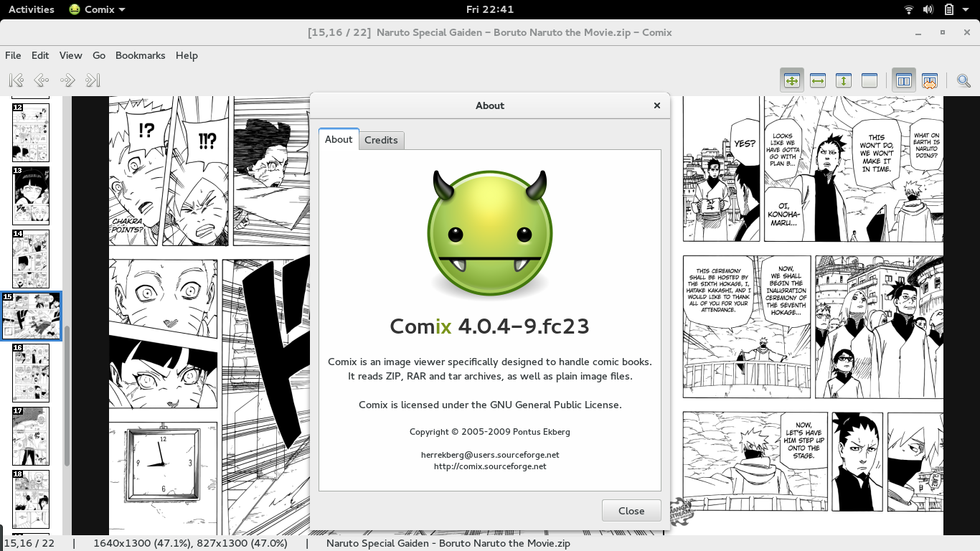Open Activities overview in top bar
The image size is (980, 551).
point(31,9)
